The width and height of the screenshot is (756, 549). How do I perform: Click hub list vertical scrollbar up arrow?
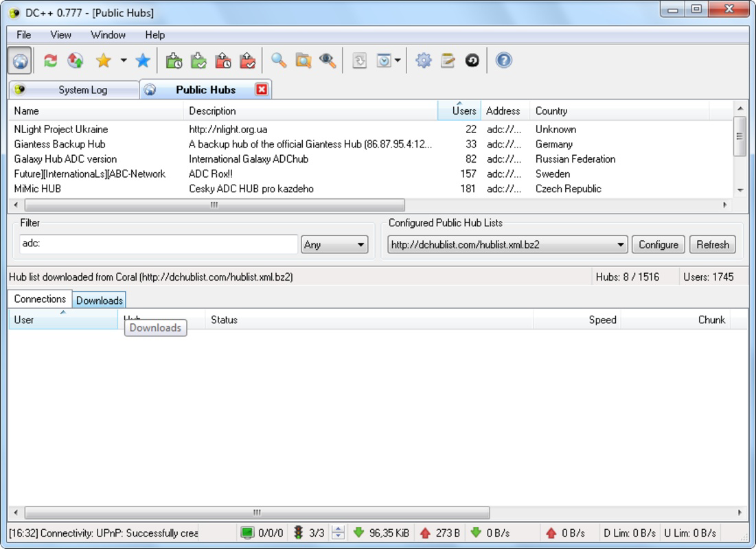[x=740, y=108]
